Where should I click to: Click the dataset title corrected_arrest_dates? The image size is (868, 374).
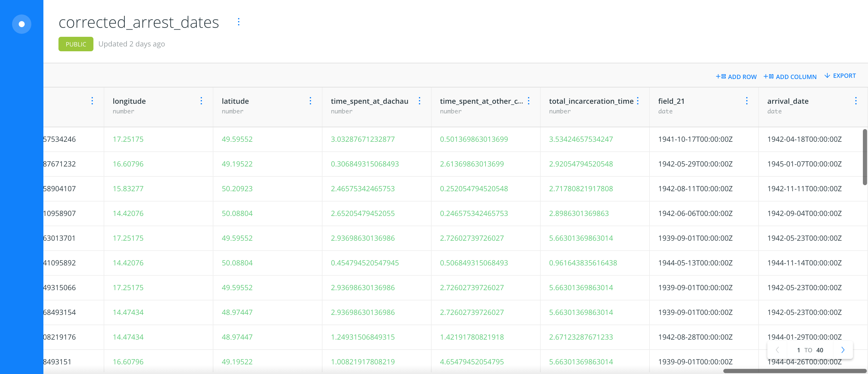coord(139,22)
